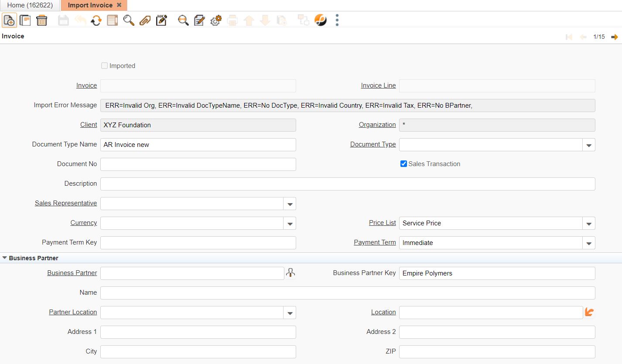Collapse the Business Partner section
Image resolution: width=622 pixels, height=364 pixels.
tap(4, 258)
